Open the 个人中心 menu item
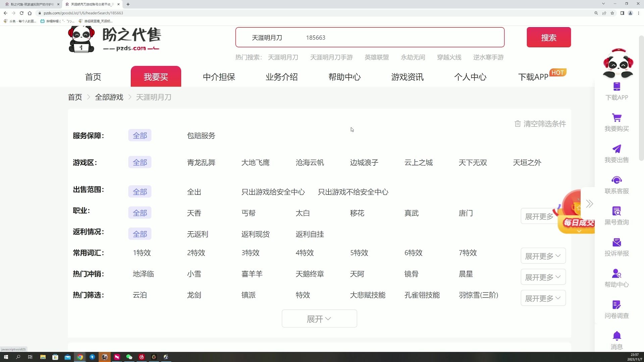This screenshot has width=644, height=362. [x=470, y=77]
